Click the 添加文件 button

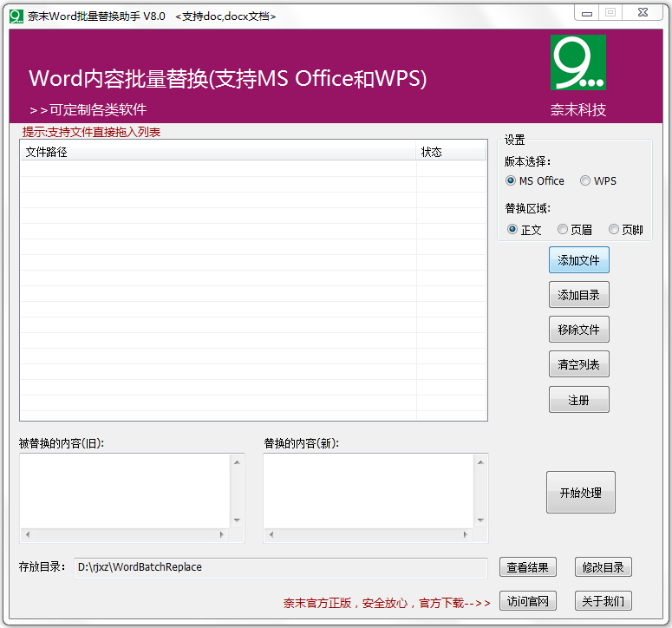pos(578,260)
